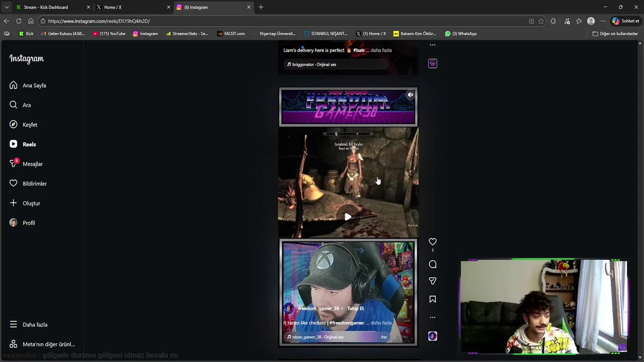Open İSTANBUL NİŞANT... bookmark
The height and width of the screenshot is (362, 644).
coord(326,34)
